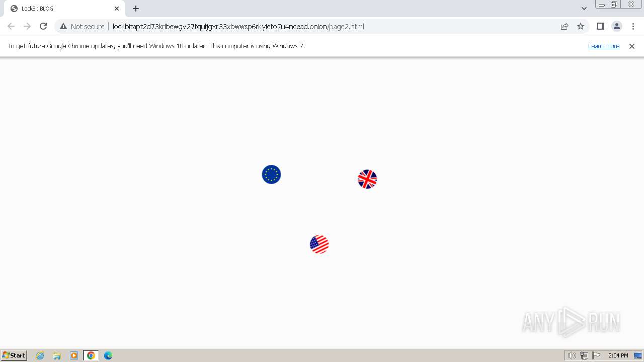
Task: Focus the address bar URL
Action: tap(238, 26)
